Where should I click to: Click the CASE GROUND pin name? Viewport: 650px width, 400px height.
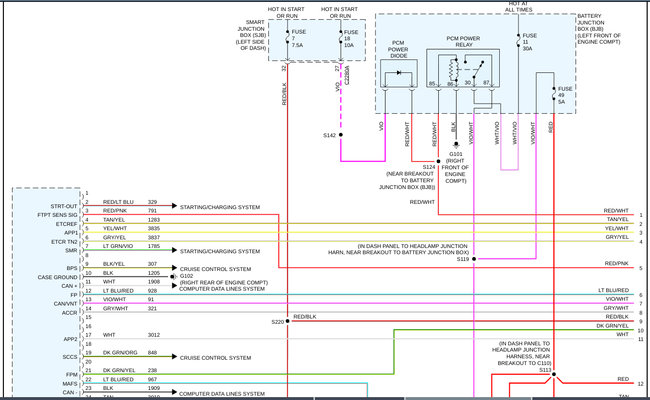pos(58,277)
